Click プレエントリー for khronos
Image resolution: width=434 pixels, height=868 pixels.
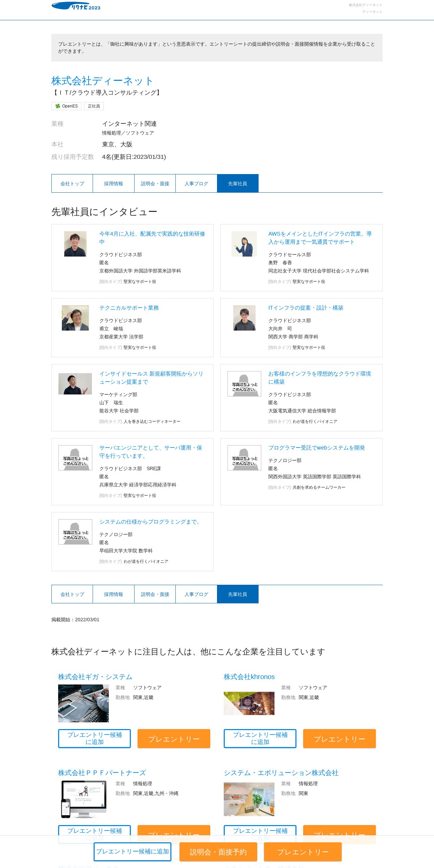pos(339,739)
